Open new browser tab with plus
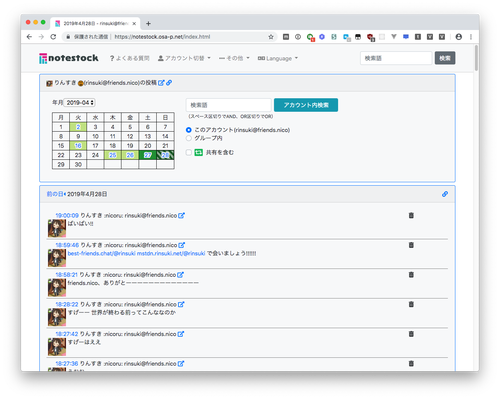The image size is (500, 399). [148, 24]
